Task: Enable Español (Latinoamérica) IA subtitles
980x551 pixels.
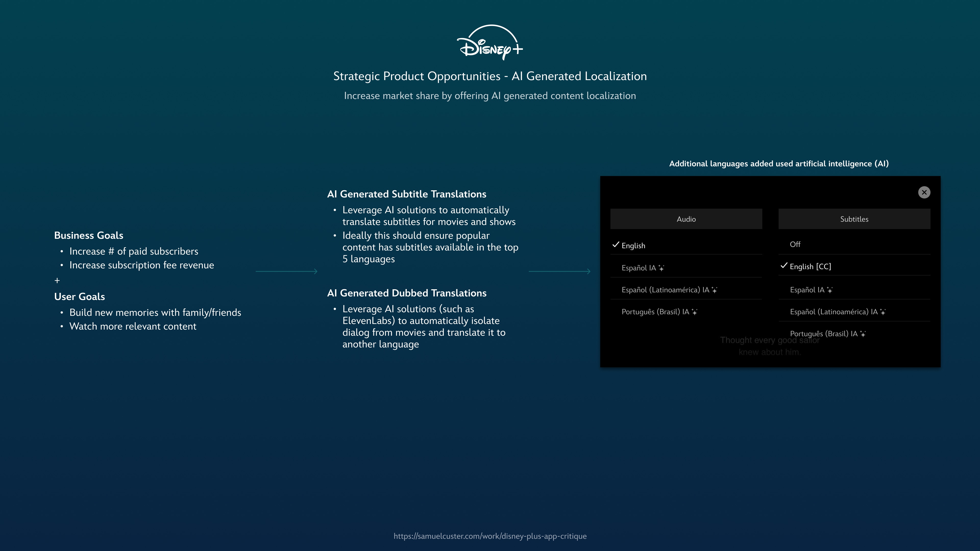Action: pos(834,312)
